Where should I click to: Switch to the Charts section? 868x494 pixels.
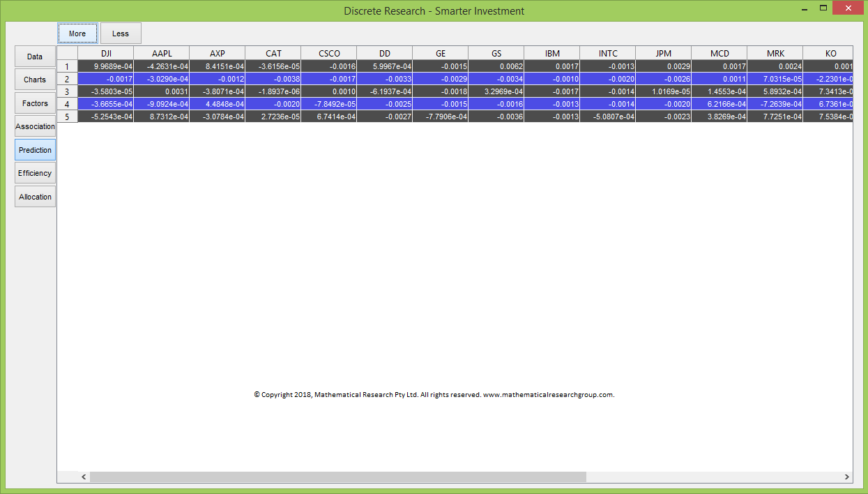coord(35,80)
